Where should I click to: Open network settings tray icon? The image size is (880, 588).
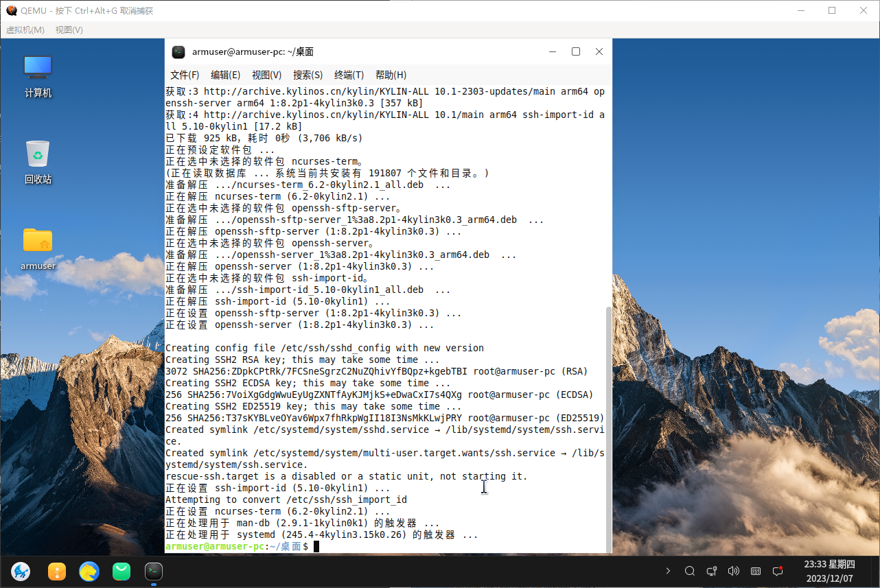[712, 571]
